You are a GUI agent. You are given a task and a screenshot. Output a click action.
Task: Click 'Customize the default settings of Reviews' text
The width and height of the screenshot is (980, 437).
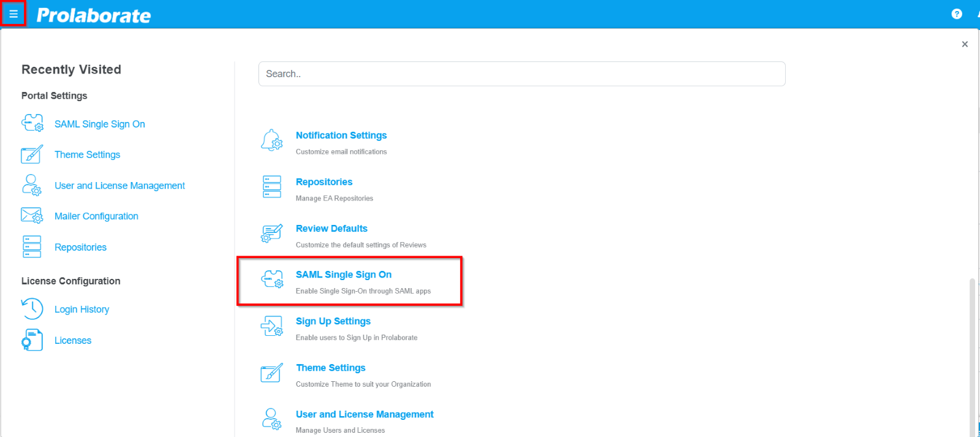point(361,245)
